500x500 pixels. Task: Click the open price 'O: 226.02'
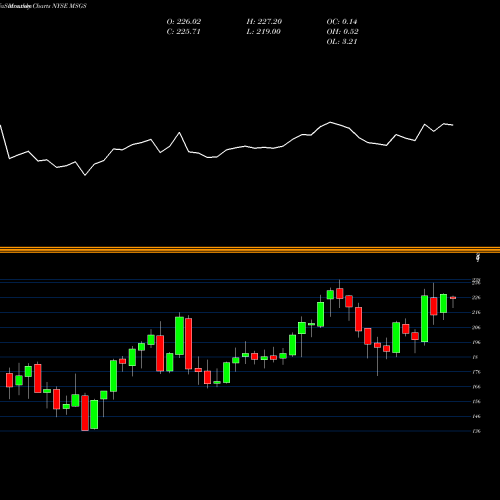(184, 22)
